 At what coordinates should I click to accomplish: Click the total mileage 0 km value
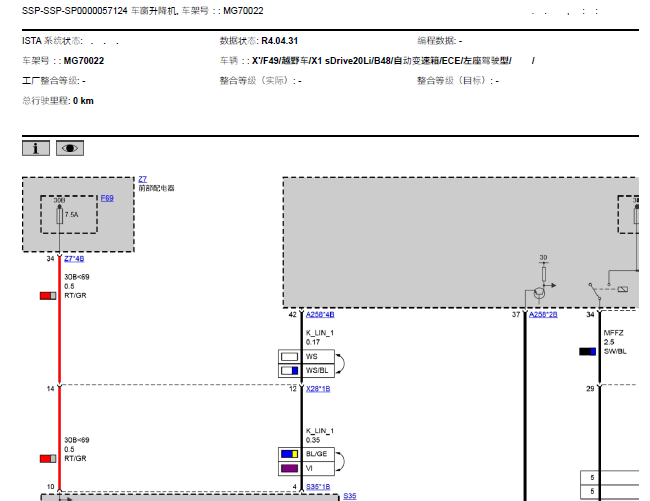(83, 101)
